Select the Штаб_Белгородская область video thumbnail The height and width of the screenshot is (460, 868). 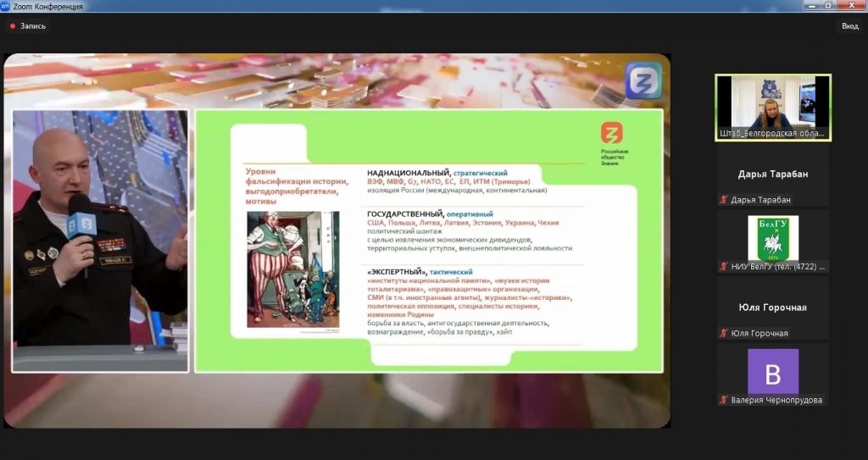point(773,108)
